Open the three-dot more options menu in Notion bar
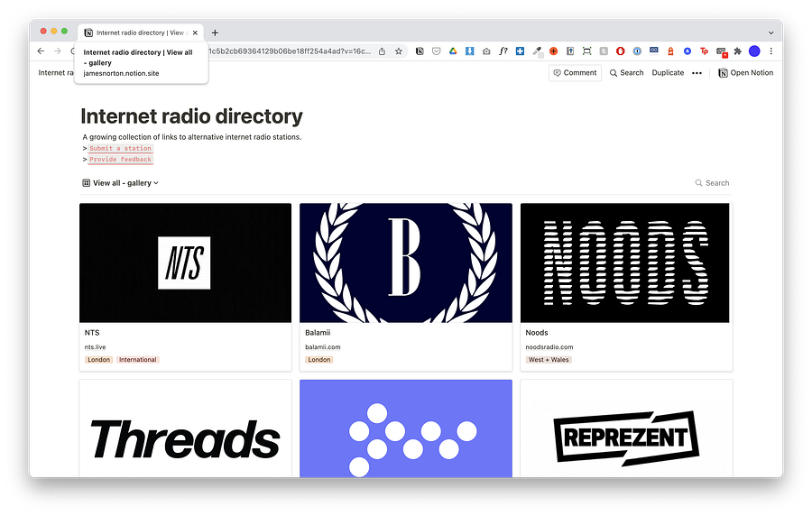The height and width of the screenshot is (516, 812). tap(697, 73)
